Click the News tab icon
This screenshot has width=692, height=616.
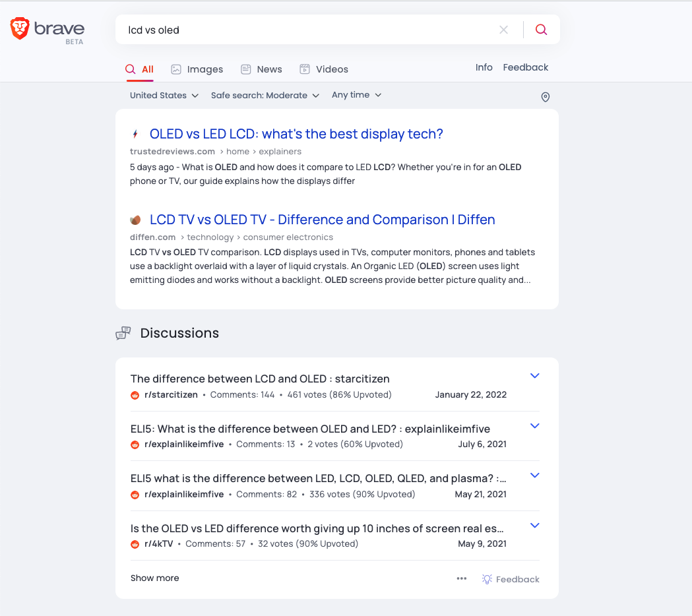(246, 69)
